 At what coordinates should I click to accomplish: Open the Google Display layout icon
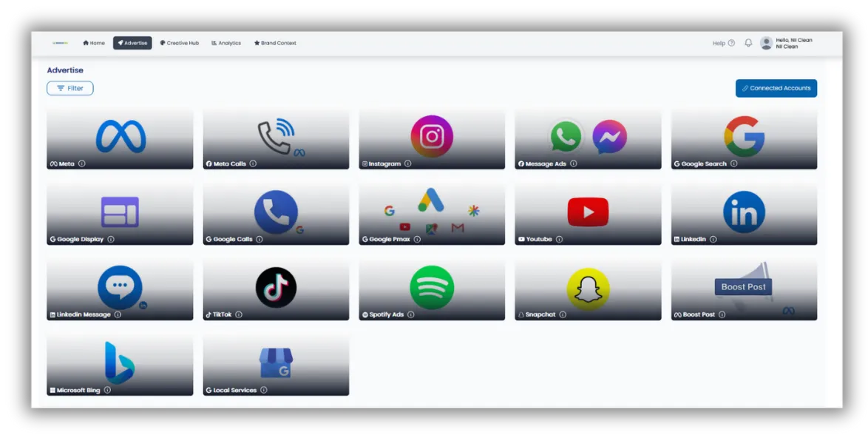[120, 212]
